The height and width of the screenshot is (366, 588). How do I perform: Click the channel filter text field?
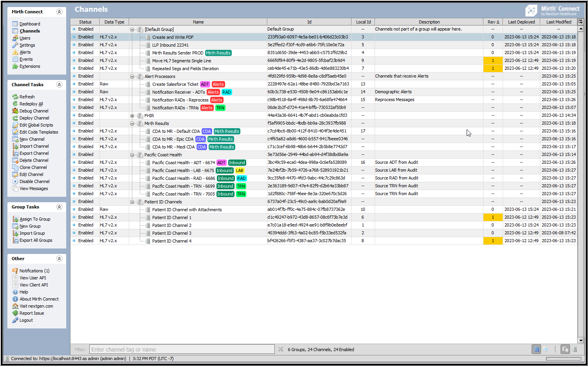[182, 349]
